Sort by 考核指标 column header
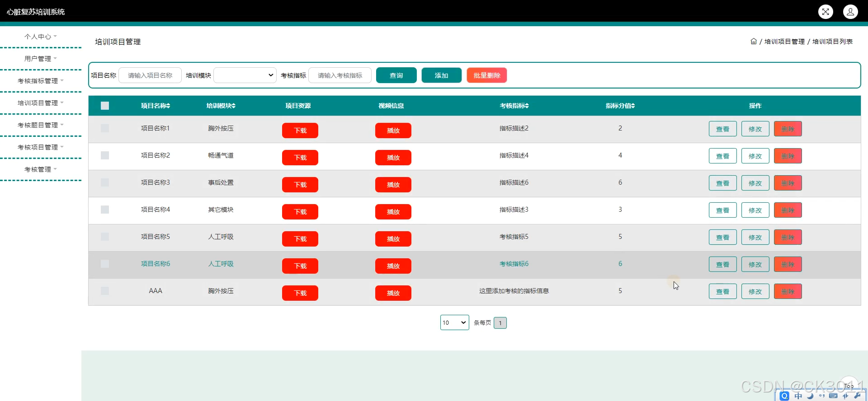Viewport: 868px width, 401px height. pos(514,106)
